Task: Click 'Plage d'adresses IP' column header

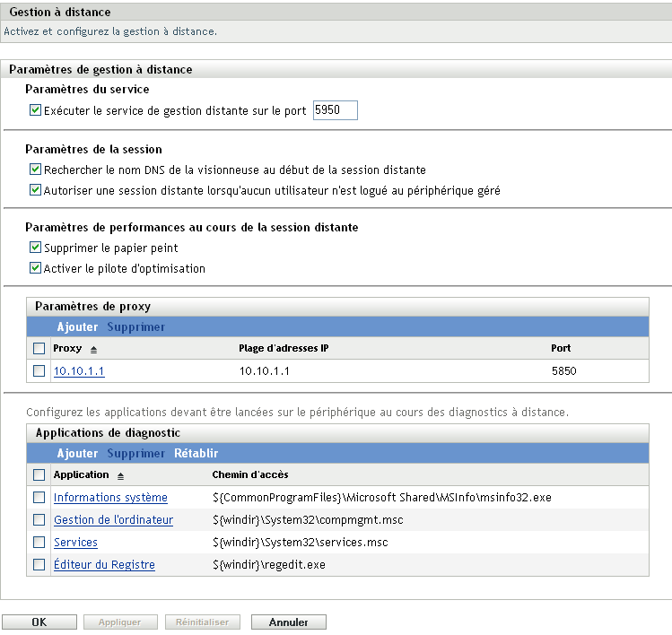Action: click(284, 348)
